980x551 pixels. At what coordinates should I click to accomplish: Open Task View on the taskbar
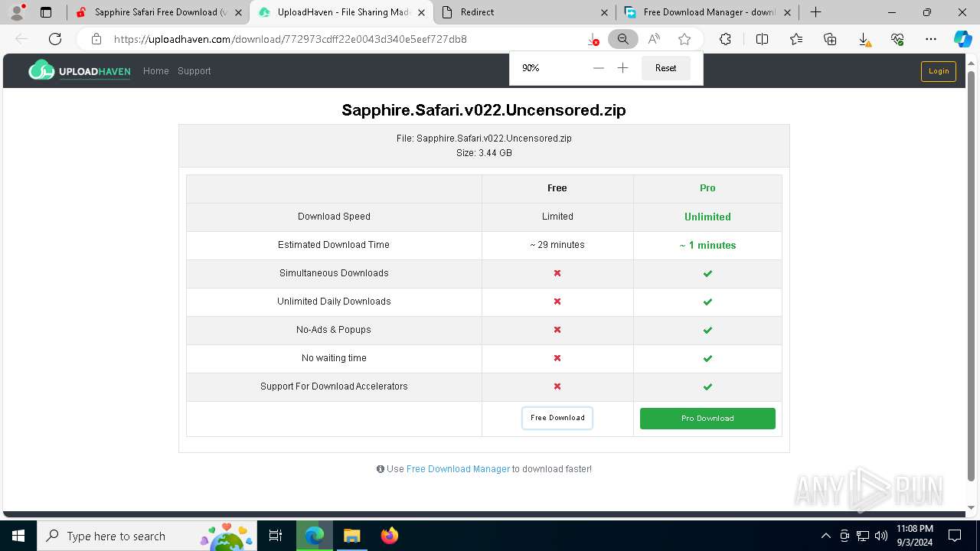(276, 536)
